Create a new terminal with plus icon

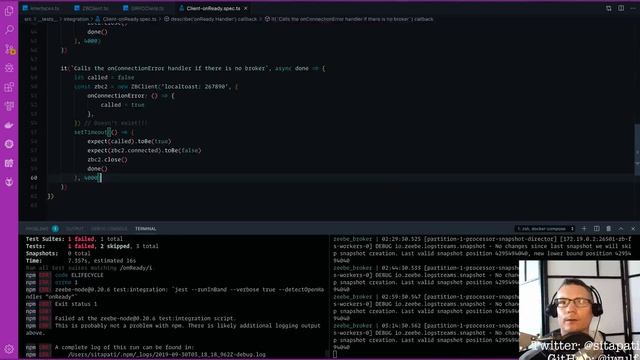[584, 229]
